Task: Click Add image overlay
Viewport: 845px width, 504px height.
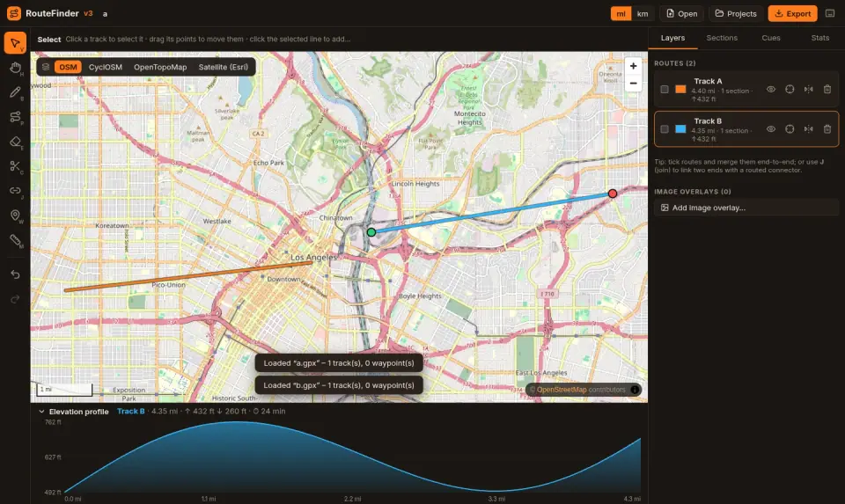Action: 746,208
